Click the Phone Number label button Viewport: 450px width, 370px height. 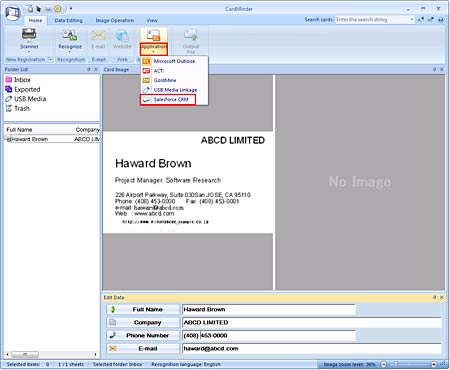click(x=143, y=335)
